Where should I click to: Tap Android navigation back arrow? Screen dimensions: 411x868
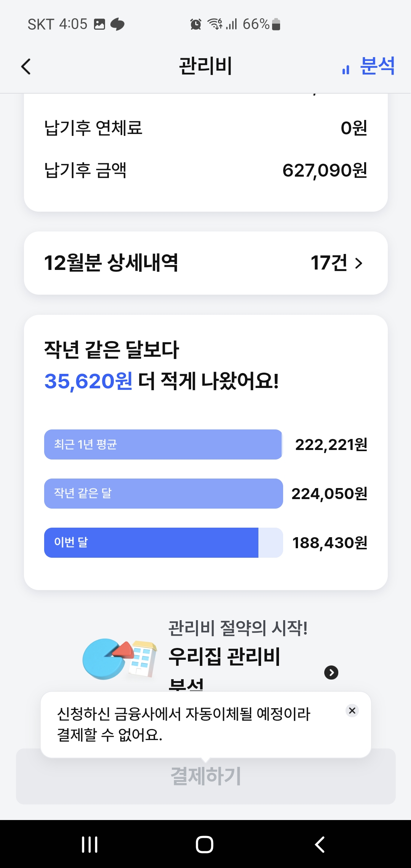click(320, 844)
